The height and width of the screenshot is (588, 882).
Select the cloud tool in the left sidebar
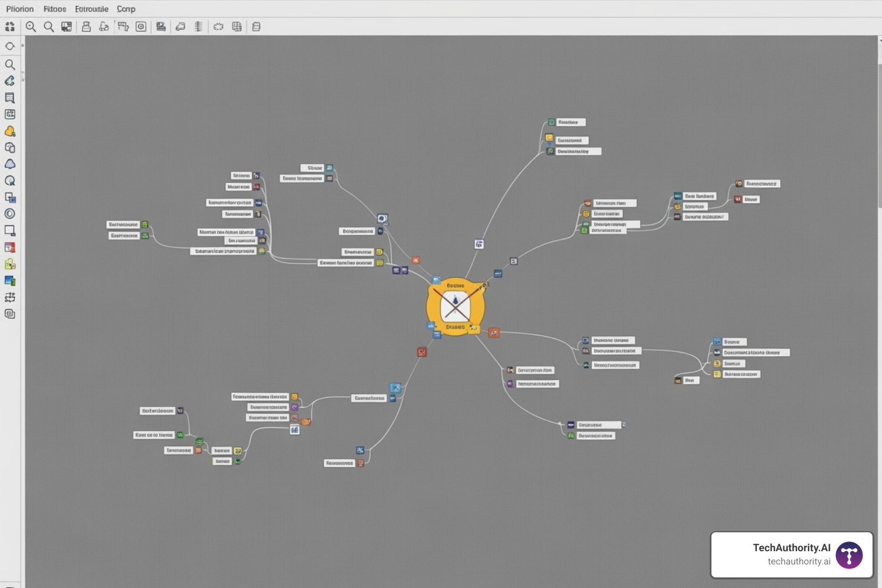pyautogui.click(x=10, y=164)
